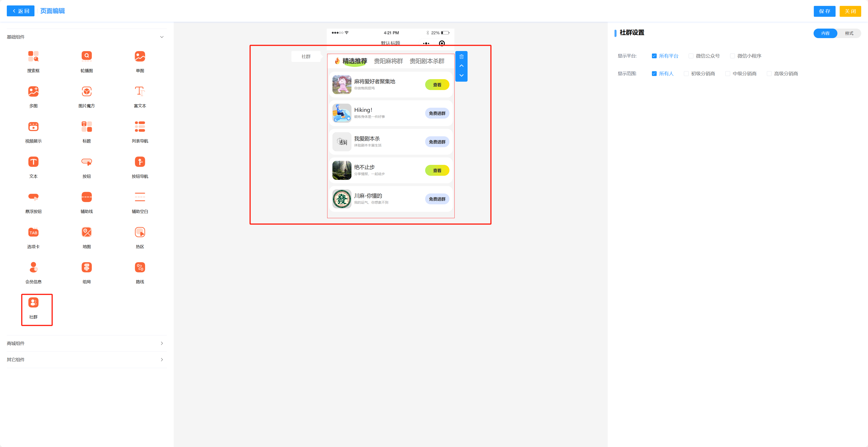Image resolution: width=868 pixels, height=447 pixels.
Task: Expand the 商城组件 section
Action: (x=162, y=343)
